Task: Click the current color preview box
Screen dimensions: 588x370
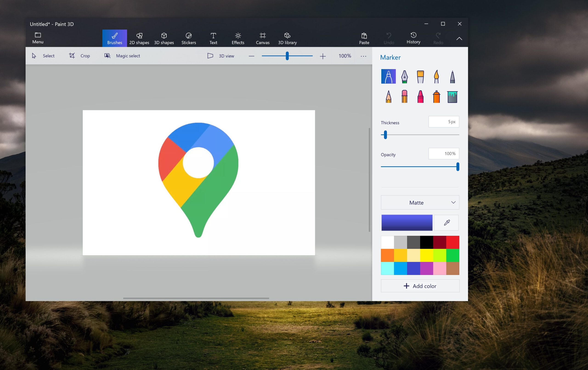Action: (x=407, y=223)
